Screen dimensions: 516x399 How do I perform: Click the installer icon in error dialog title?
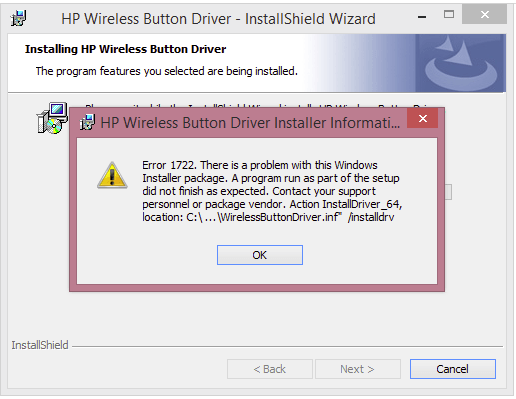click(87, 122)
